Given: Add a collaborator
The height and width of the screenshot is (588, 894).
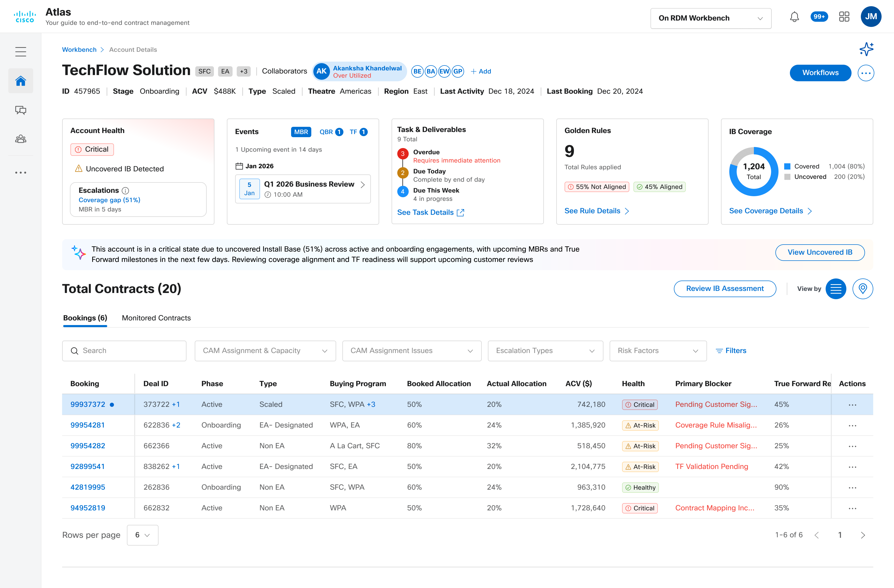Looking at the screenshot, I should [x=481, y=71].
